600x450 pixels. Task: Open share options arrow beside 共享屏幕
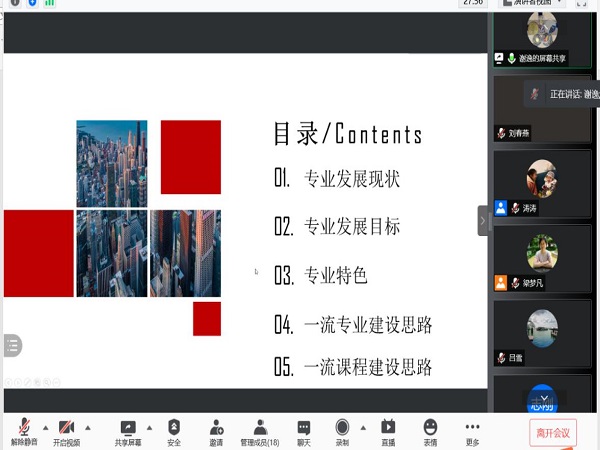point(150,427)
